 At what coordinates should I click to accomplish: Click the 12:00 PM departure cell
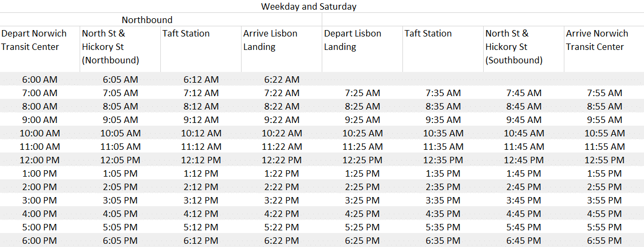point(40,160)
